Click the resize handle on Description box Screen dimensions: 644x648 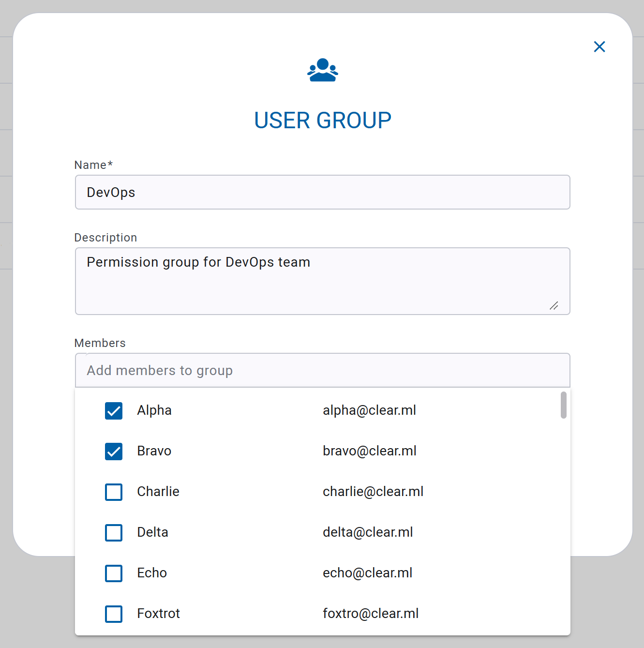point(554,306)
